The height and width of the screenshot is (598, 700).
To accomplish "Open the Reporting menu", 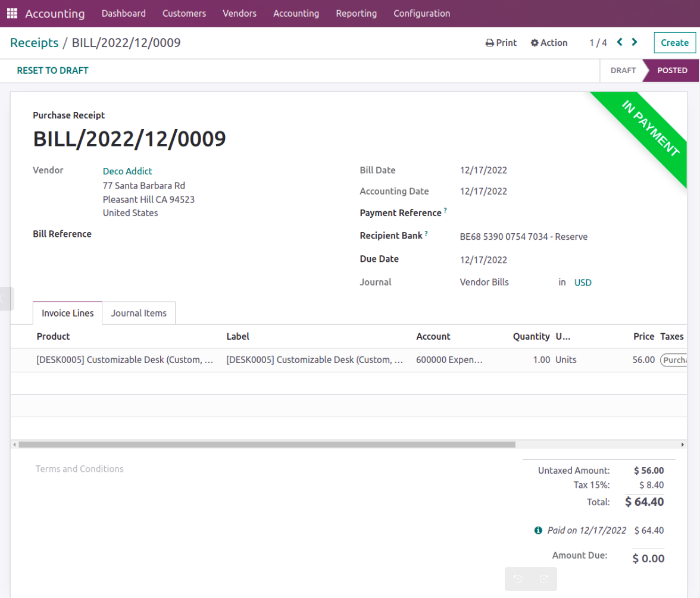I will [356, 13].
